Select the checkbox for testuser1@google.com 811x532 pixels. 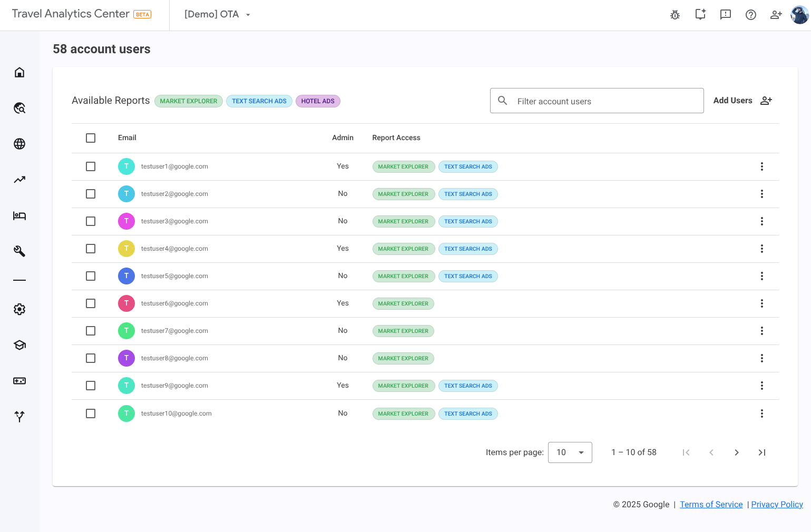pos(90,166)
